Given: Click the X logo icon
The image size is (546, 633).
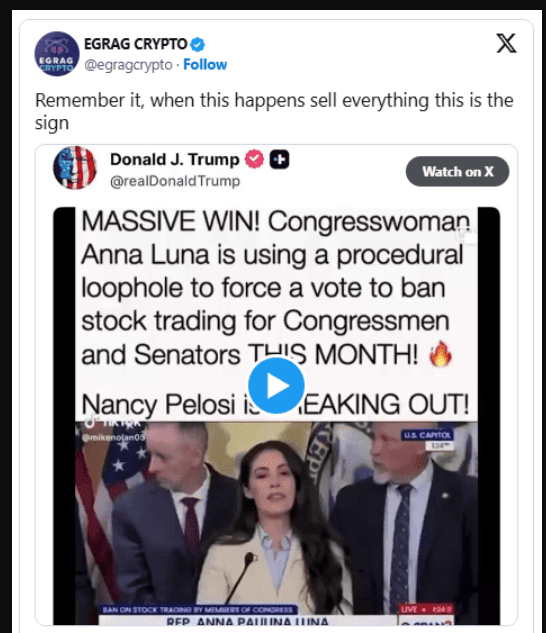Looking at the screenshot, I should (506, 43).
